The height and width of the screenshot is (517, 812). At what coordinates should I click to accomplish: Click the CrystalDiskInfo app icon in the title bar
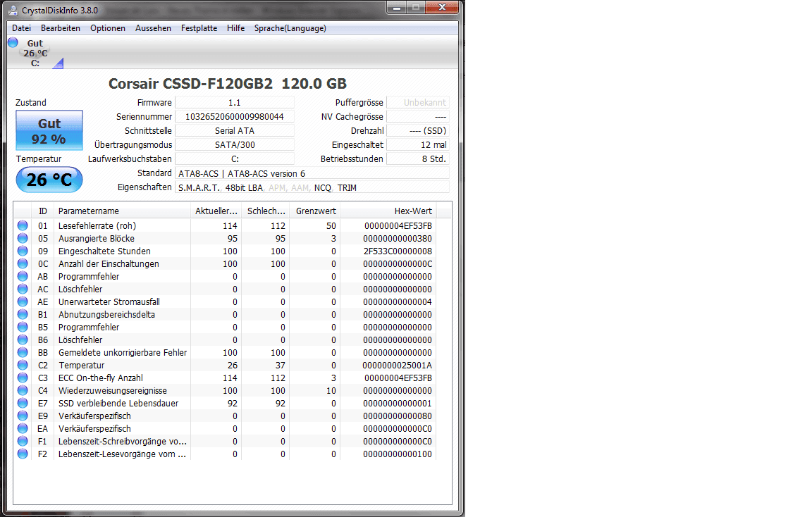point(13,10)
